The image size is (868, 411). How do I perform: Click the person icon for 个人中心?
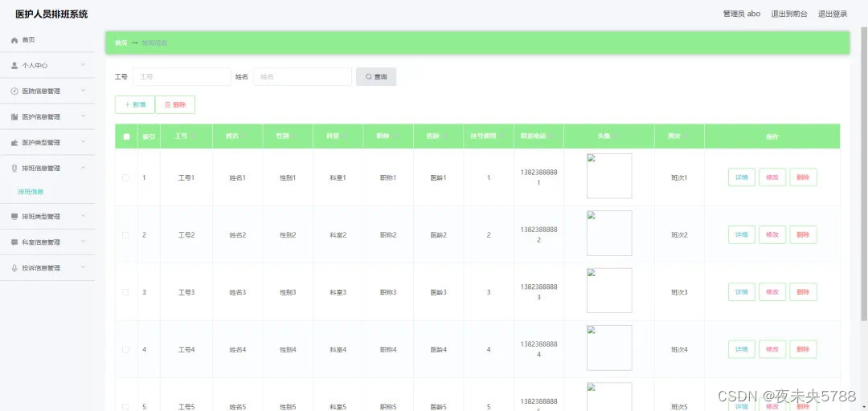point(15,65)
